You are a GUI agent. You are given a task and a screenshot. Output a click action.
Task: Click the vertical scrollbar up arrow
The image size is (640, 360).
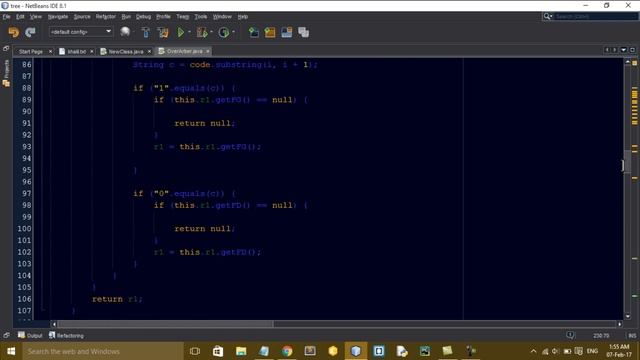(x=627, y=62)
